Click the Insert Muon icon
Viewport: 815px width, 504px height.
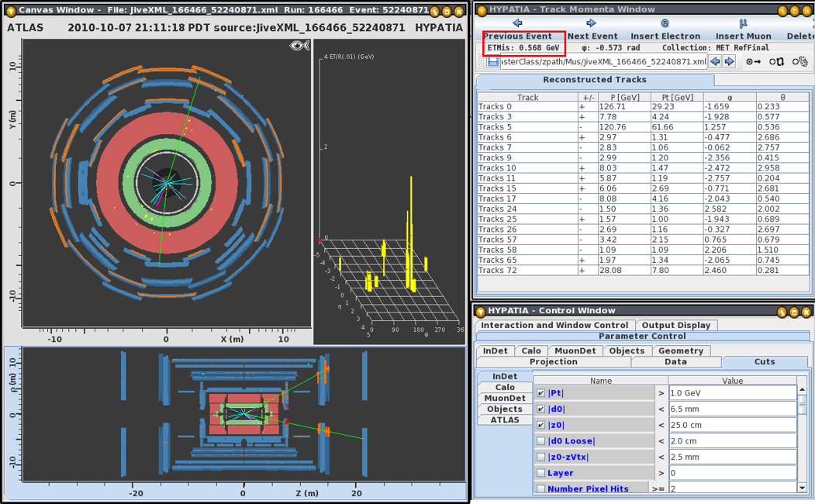[x=743, y=23]
